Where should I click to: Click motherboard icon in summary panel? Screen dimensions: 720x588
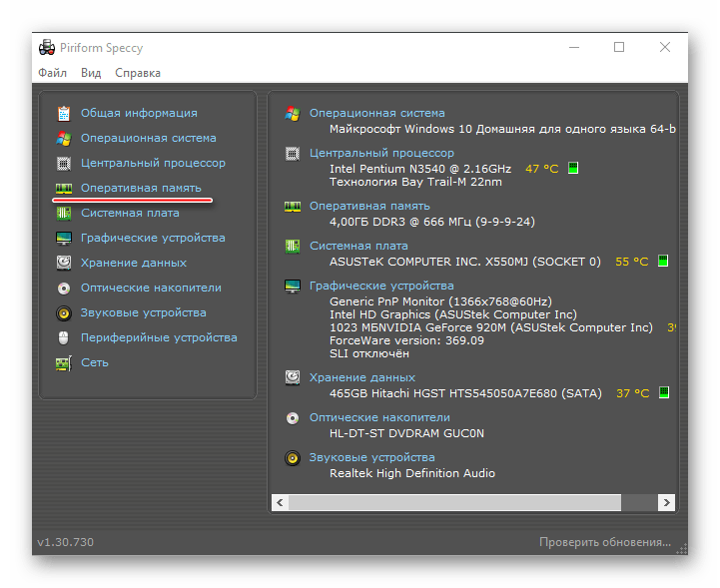[x=293, y=246]
